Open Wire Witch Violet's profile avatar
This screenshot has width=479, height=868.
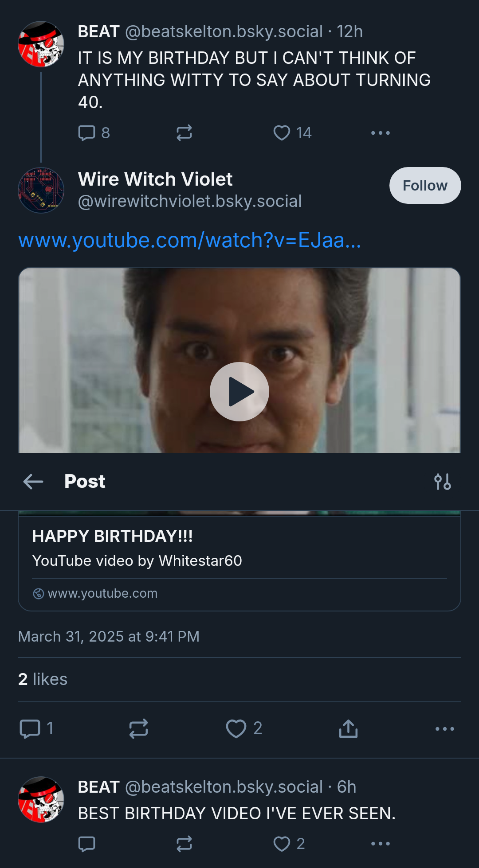[x=41, y=190]
